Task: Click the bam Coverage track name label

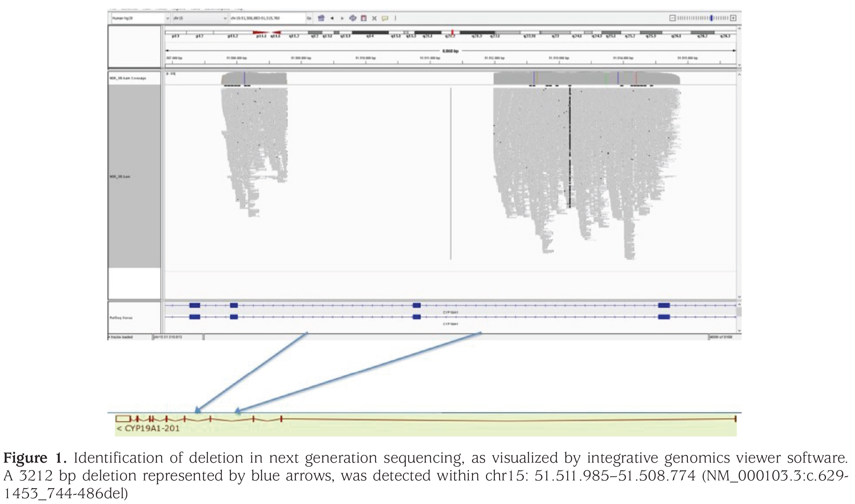Action: point(128,78)
